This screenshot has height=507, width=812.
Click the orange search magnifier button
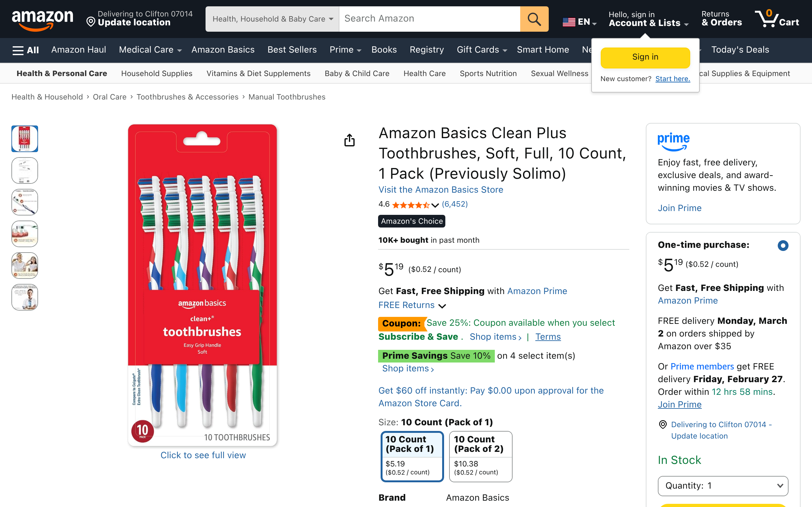point(534,19)
